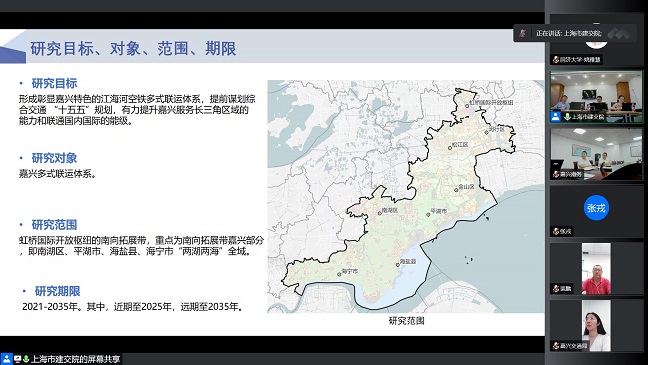Click the green microphone icon on 上海市建交院 video
The height and width of the screenshot is (365, 648).
tap(567, 117)
